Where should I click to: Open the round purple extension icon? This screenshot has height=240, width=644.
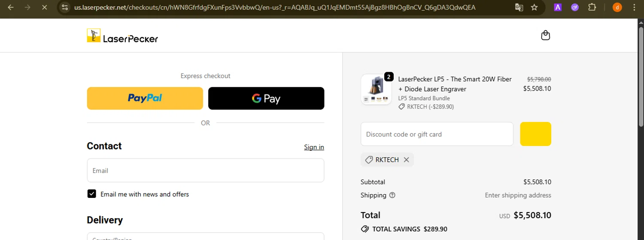[x=575, y=7]
